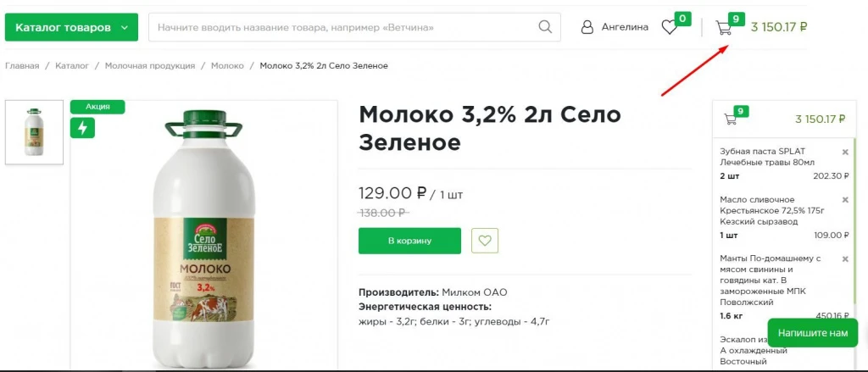
Task: Click the product search input field
Action: click(x=343, y=27)
